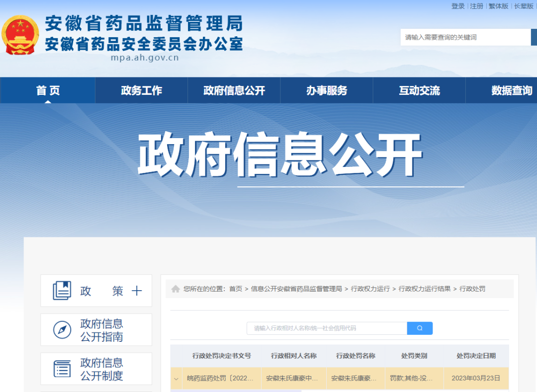The image size is (537, 392).
Task: Switch to 繁体版 traditional Chinese version
Action: (x=498, y=6)
